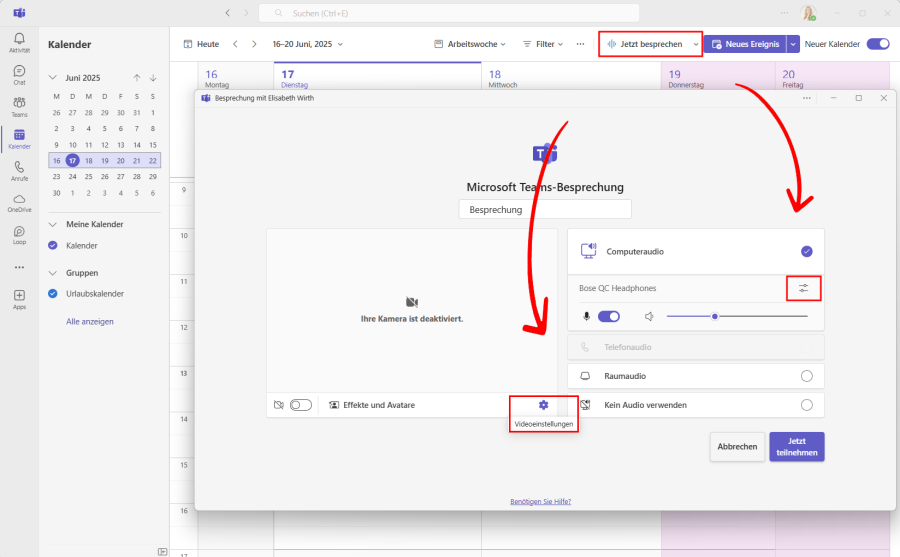Select Montag 16 column header
The width and height of the screenshot is (900, 557).
point(235,78)
